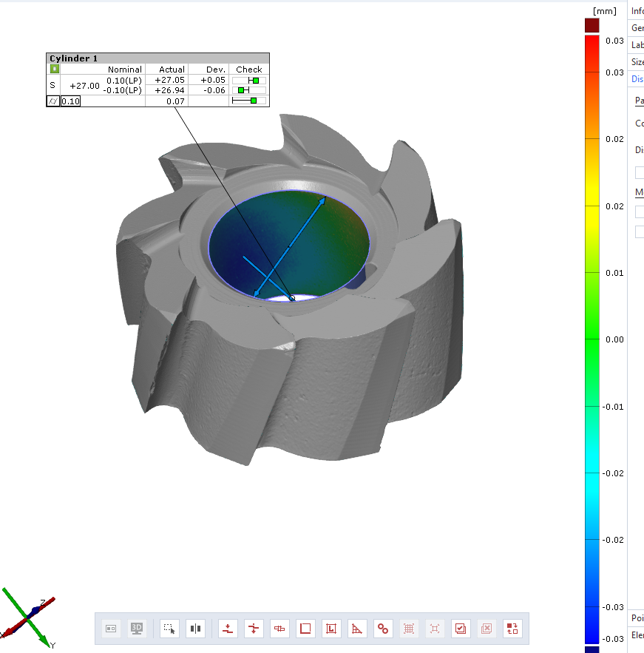Image resolution: width=644 pixels, height=653 pixels.
Task: Click the 0.10 tolerance field in label
Action: click(x=71, y=101)
